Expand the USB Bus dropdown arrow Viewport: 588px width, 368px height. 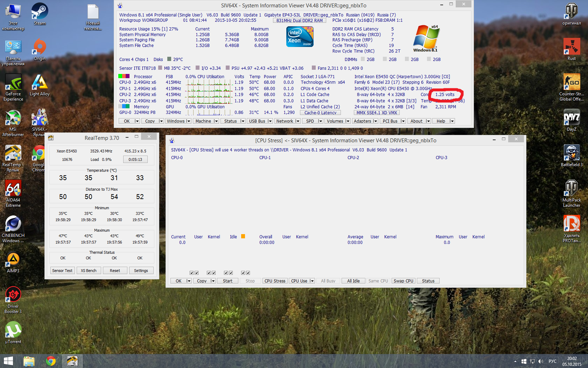click(x=270, y=121)
